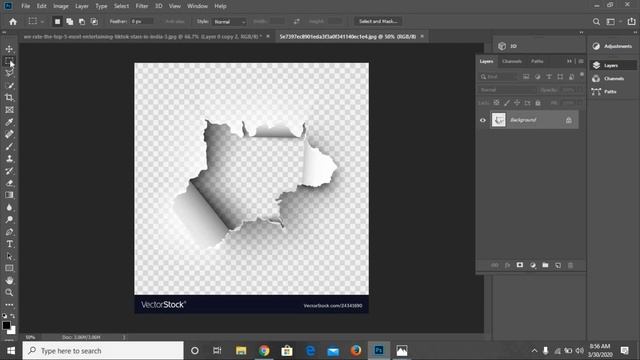Select the Gradient tool
Viewport: 640px width, 360px height.
(x=9, y=195)
